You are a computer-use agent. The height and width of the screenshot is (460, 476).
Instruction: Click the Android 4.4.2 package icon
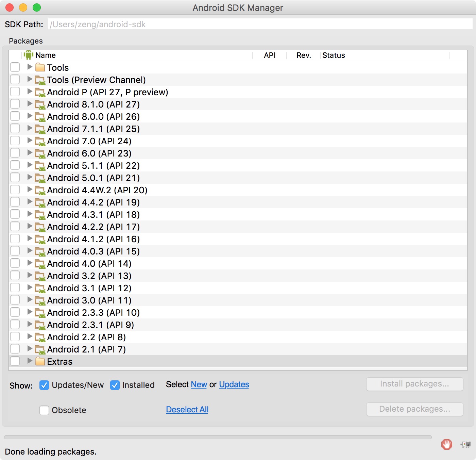coord(40,203)
